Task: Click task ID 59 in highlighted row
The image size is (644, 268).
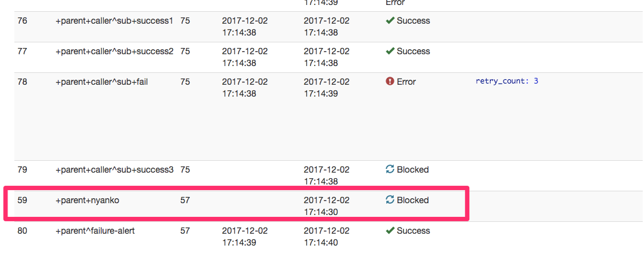Action: point(22,200)
